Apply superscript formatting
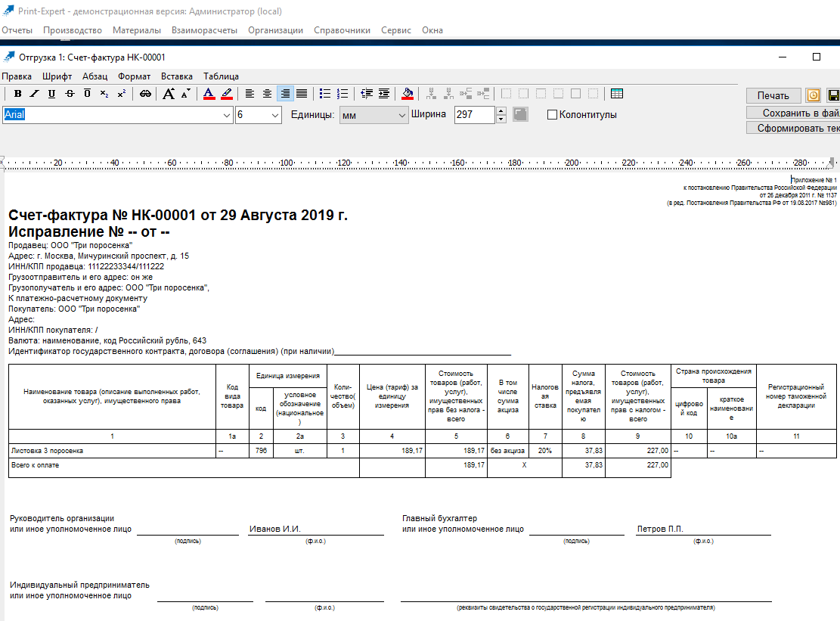 pos(122,94)
